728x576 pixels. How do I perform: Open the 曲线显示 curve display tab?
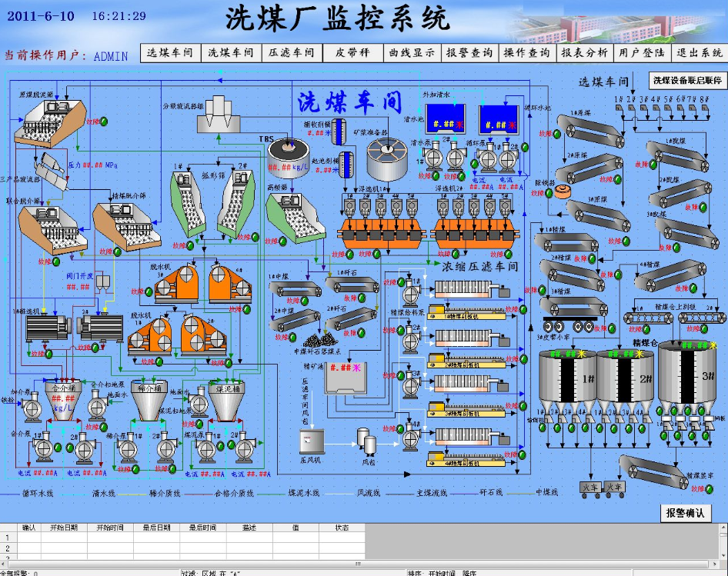point(412,52)
